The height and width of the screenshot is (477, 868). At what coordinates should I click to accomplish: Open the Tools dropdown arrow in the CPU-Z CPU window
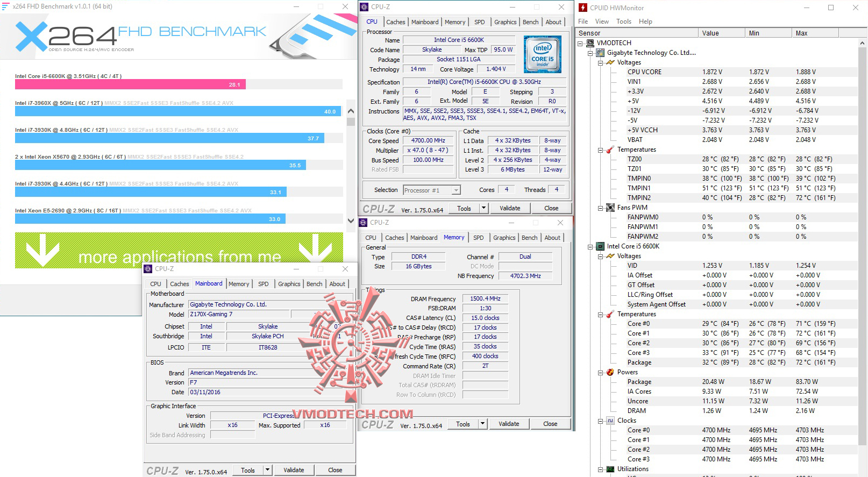[x=483, y=208]
